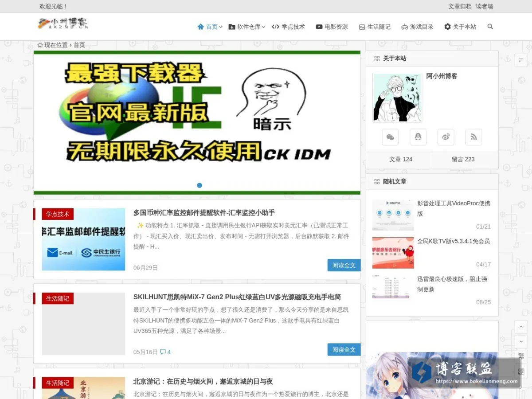Open the 关于本站 navigation item

point(460,27)
